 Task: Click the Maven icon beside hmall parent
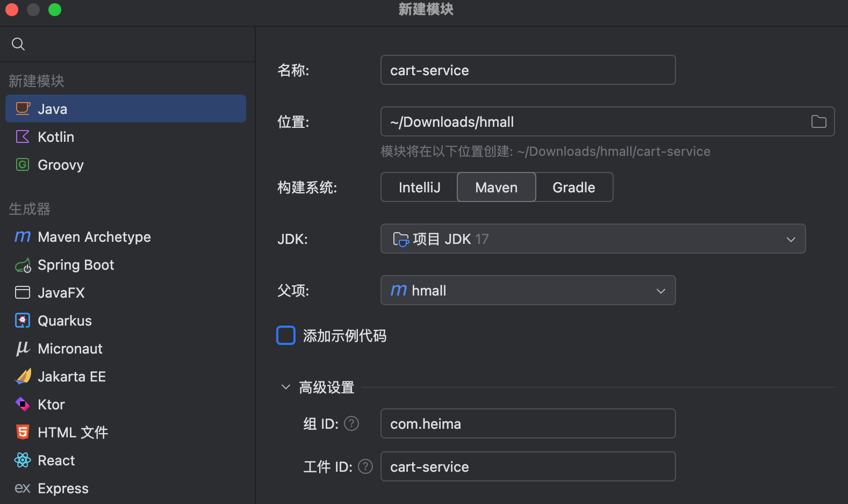tap(399, 290)
